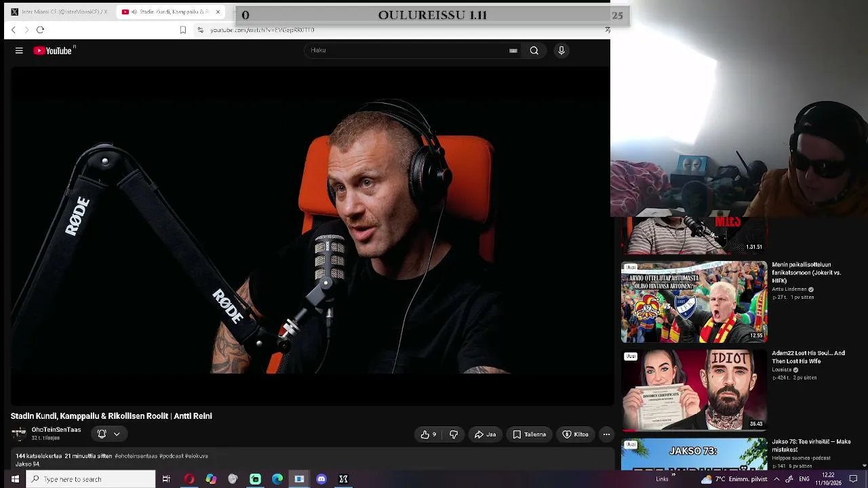The image size is (868, 488).
Task: Go back with the browser back arrow
Action: pyautogui.click(x=13, y=30)
